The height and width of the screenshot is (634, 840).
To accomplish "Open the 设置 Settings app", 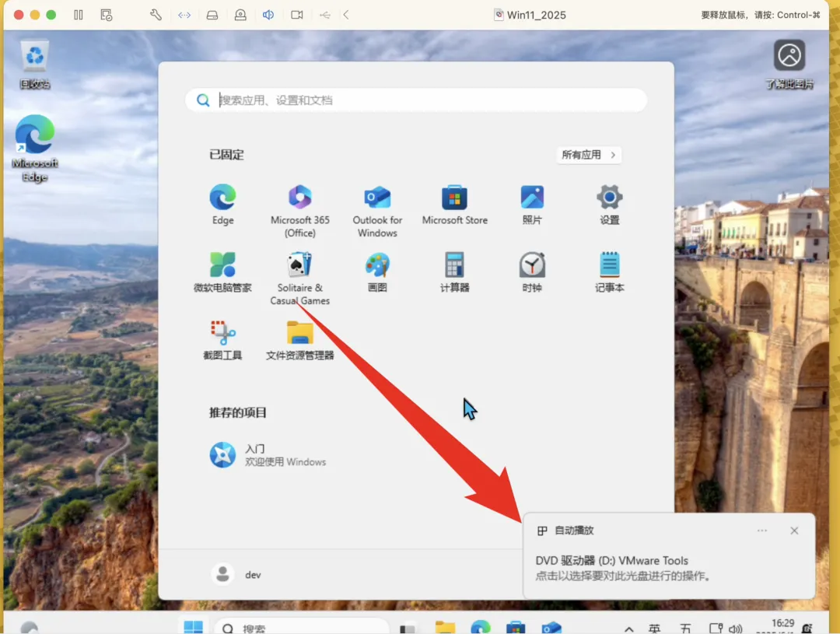I will pos(609,205).
